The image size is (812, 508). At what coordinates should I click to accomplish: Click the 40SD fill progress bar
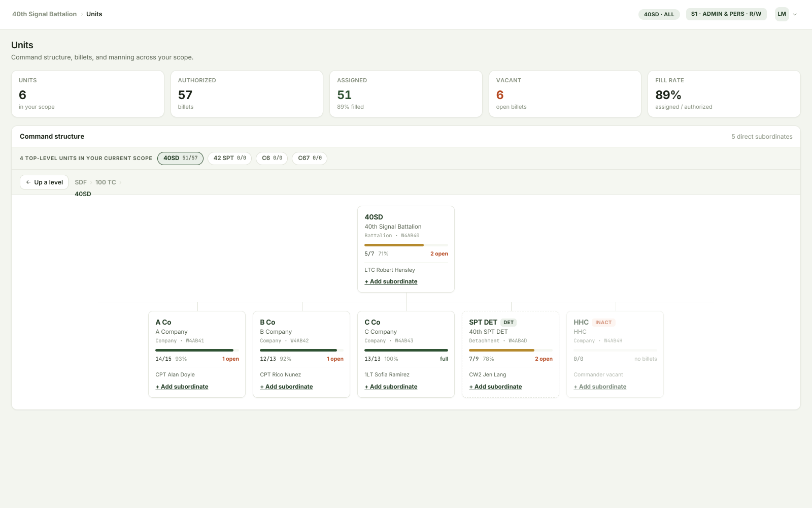tap(406, 245)
